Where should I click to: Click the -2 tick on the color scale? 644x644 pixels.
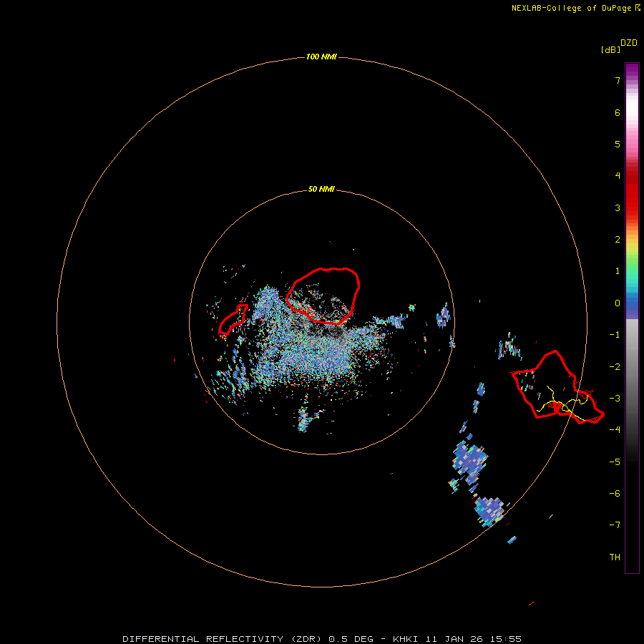coord(615,366)
